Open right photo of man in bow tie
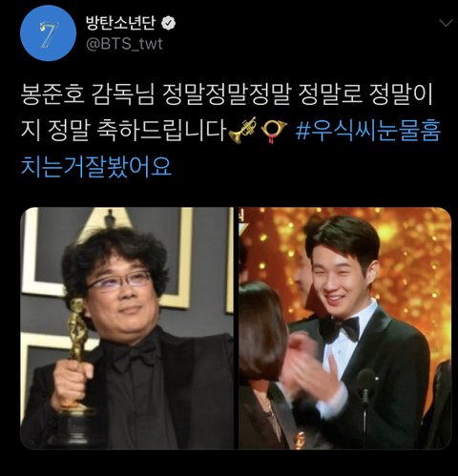458x476 pixels. (x=344, y=328)
